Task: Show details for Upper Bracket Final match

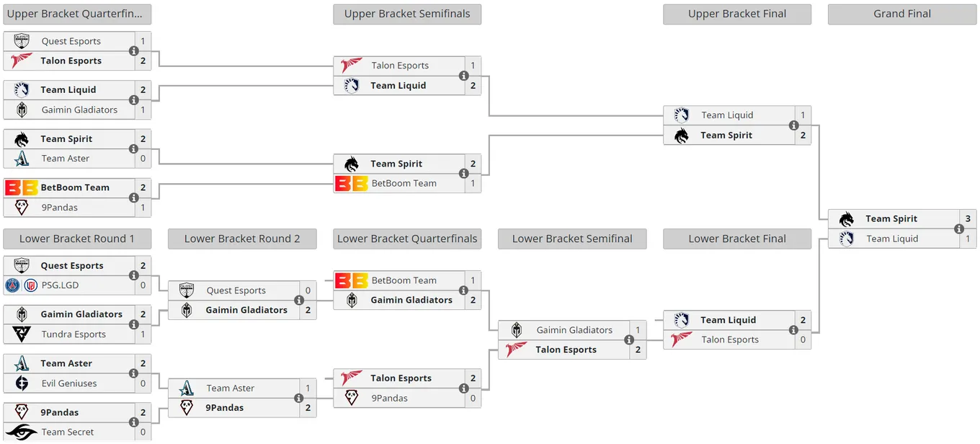Action: coord(794,125)
